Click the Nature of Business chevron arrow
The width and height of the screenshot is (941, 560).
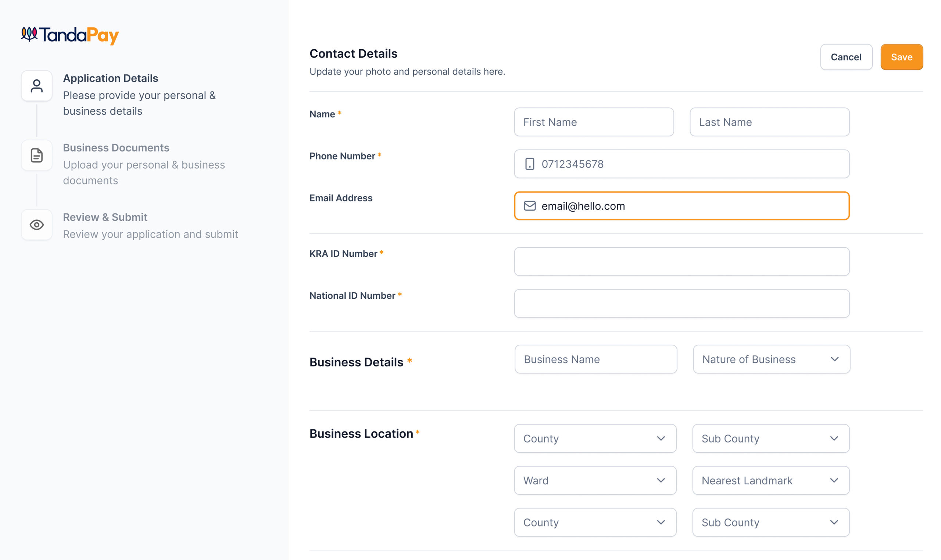pyautogui.click(x=834, y=359)
